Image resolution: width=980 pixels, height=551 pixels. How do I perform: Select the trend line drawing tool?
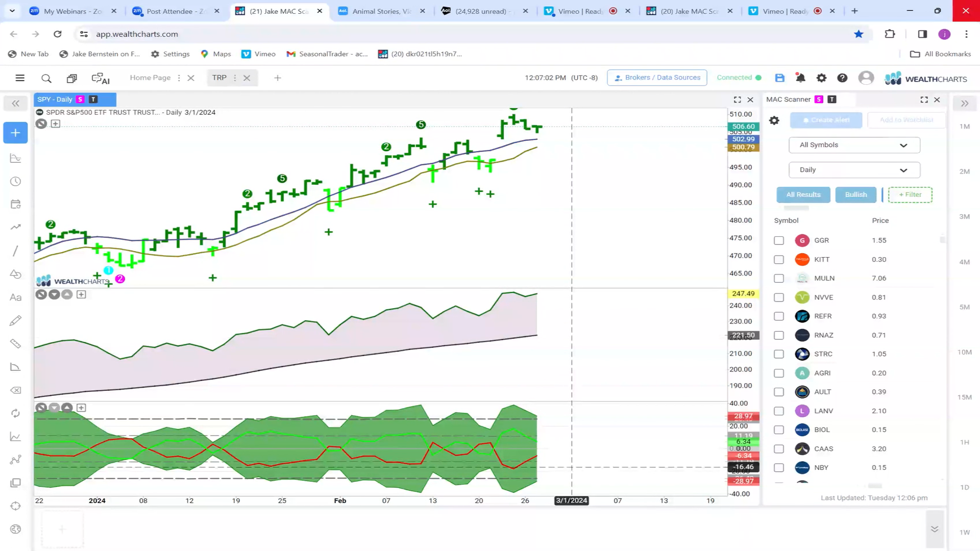tap(15, 251)
